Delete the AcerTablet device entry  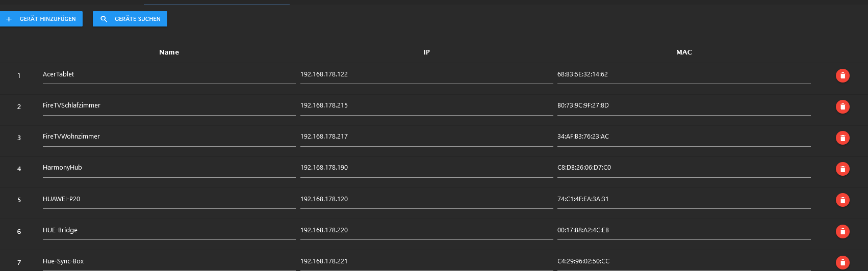tap(843, 75)
